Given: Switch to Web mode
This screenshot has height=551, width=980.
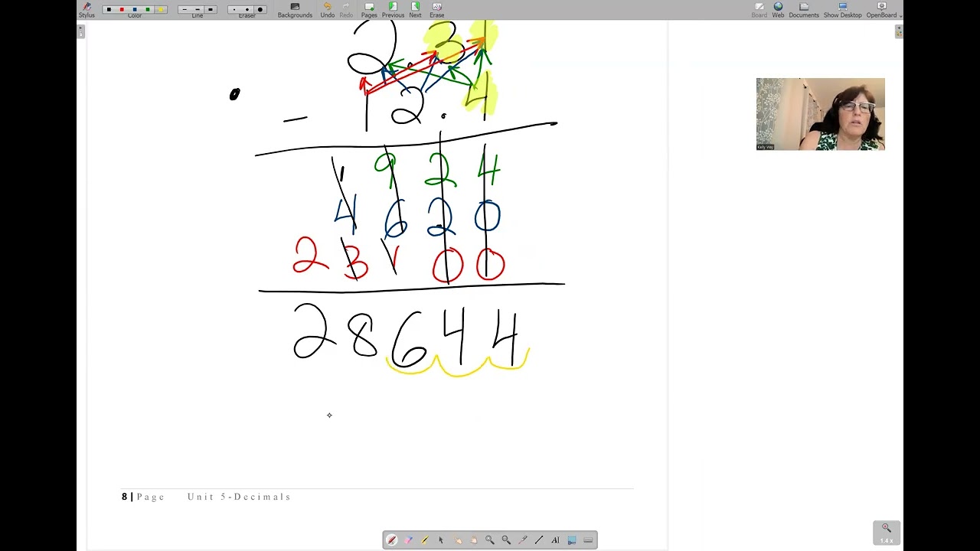Looking at the screenshot, I should [778, 9].
